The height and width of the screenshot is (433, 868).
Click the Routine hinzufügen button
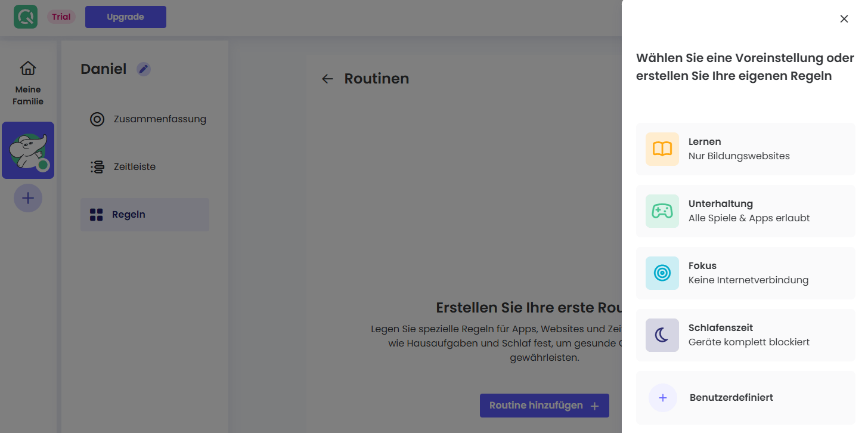tap(544, 406)
